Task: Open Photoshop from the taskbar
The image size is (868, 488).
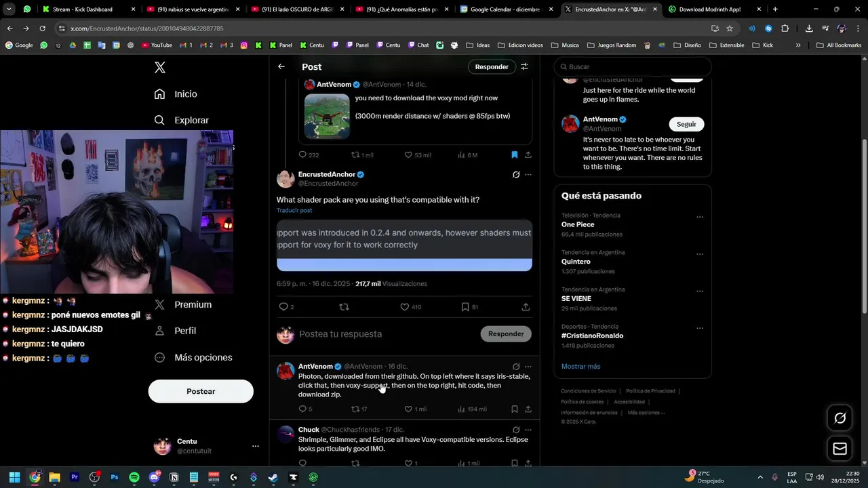Action: tap(115, 477)
